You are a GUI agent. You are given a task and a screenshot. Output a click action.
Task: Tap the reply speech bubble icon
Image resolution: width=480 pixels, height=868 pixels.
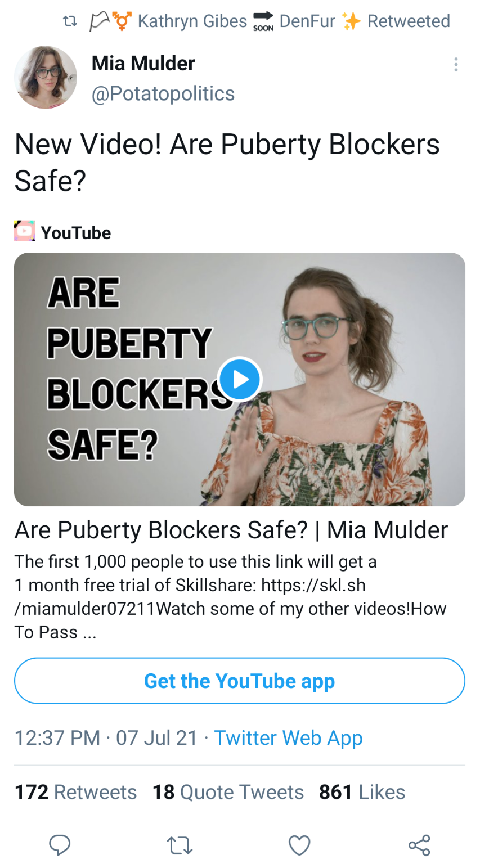60,844
